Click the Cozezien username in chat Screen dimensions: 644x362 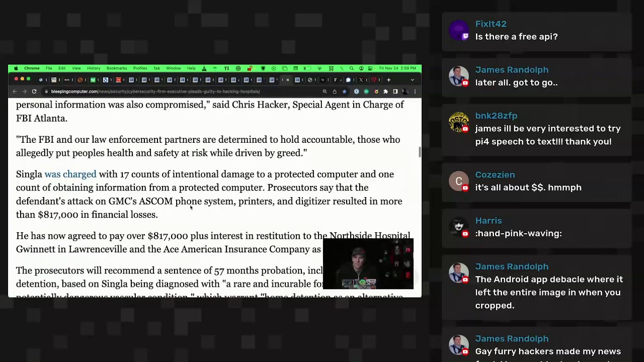[495, 174]
